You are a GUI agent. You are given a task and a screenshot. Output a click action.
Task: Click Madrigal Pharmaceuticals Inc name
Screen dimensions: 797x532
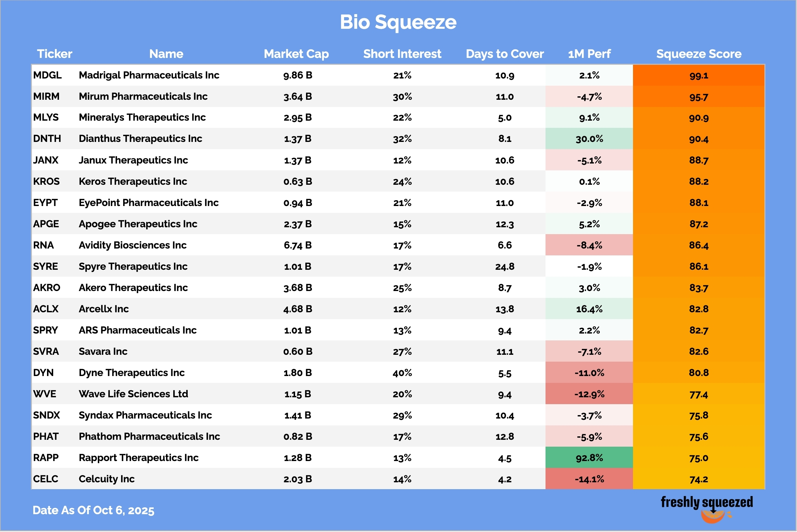[149, 75]
